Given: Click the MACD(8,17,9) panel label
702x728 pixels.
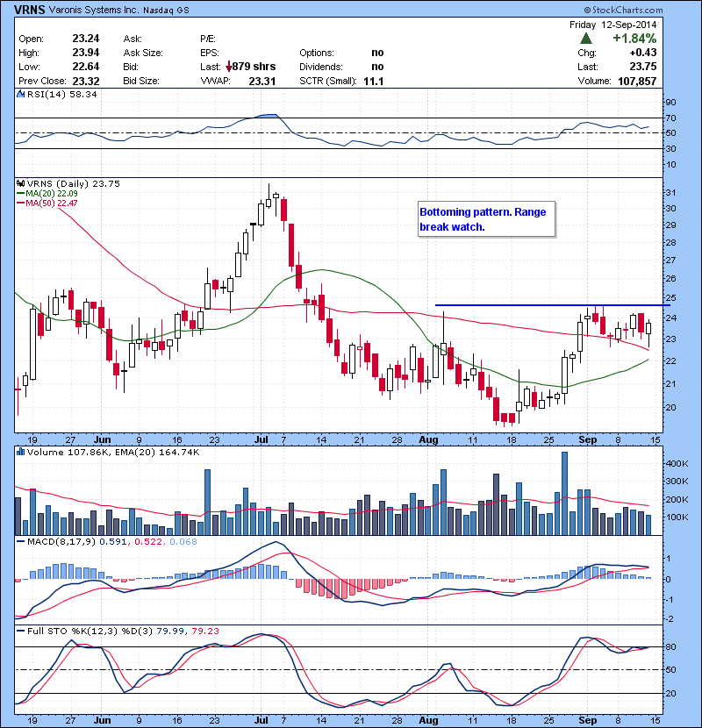Looking at the screenshot, I should (61, 541).
